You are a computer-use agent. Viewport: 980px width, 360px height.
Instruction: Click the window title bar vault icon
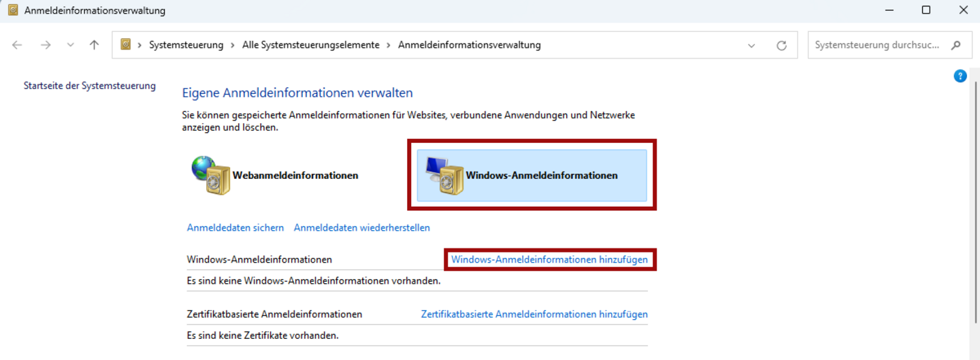click(12, 10)
